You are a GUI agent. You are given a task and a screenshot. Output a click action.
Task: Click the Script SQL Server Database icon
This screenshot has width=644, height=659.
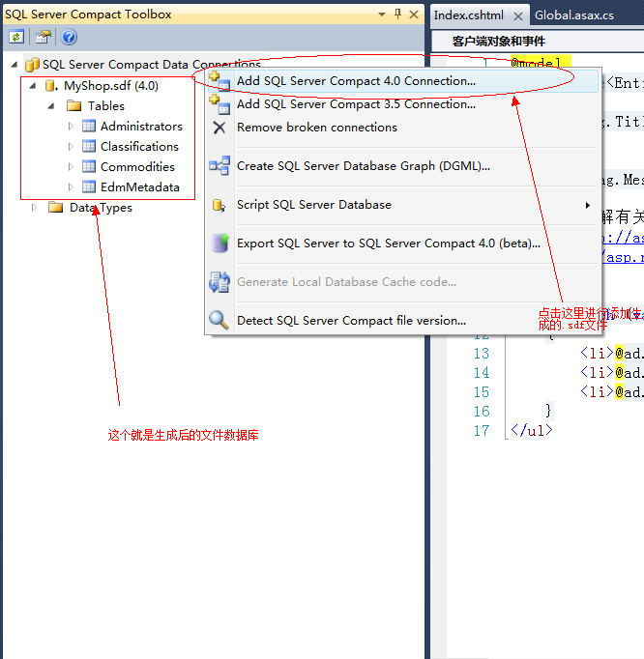click(x=219, y=205)
